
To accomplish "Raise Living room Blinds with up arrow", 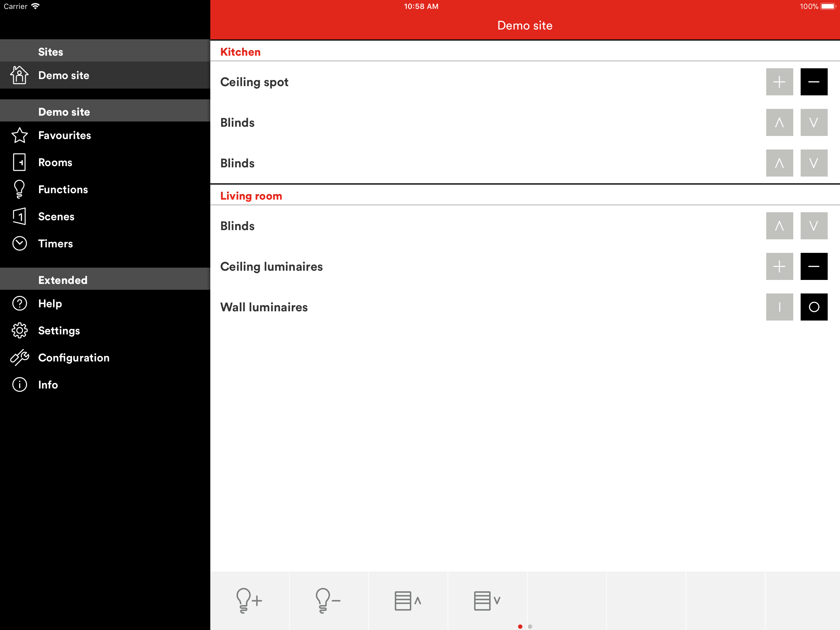I will coord(779,226).
